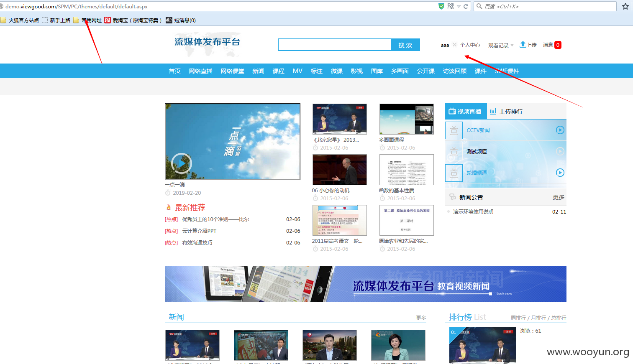
Task: Click 测试频道 channel TV icon
Action: pyautogui.click(x=454, y=152)
